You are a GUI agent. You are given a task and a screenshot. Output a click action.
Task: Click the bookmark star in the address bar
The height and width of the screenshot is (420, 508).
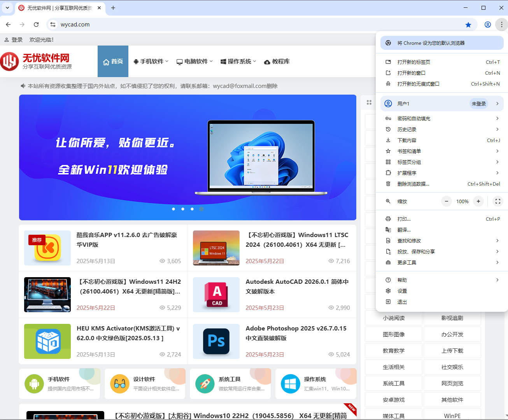click(x=468, y=24)
